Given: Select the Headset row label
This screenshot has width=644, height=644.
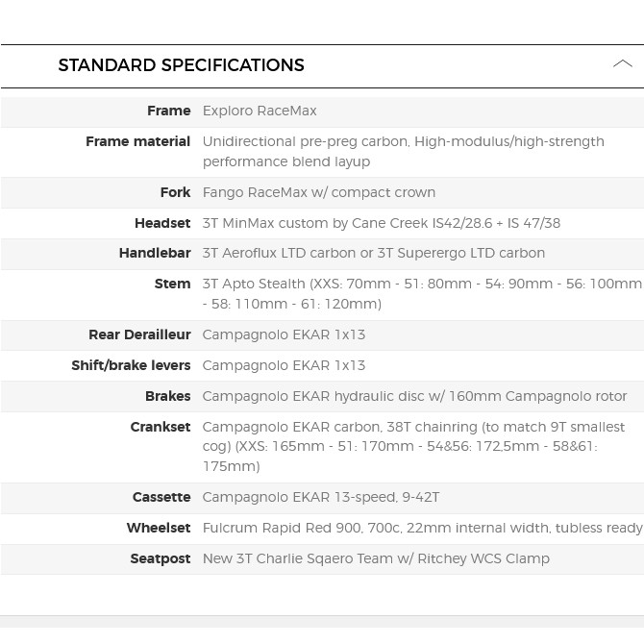Looking at the screenshot, I should (x=162, y=223).
